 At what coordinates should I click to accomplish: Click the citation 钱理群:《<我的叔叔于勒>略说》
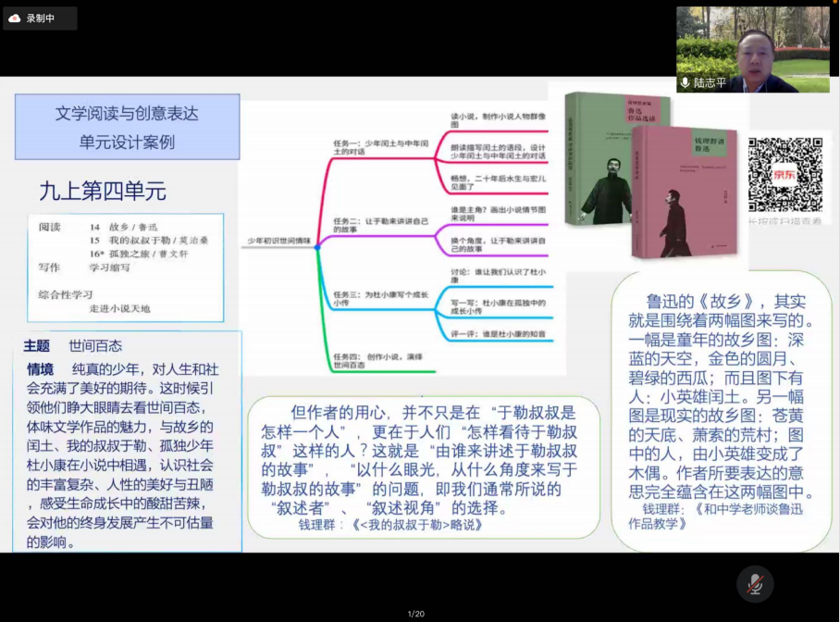pos(390,525)
